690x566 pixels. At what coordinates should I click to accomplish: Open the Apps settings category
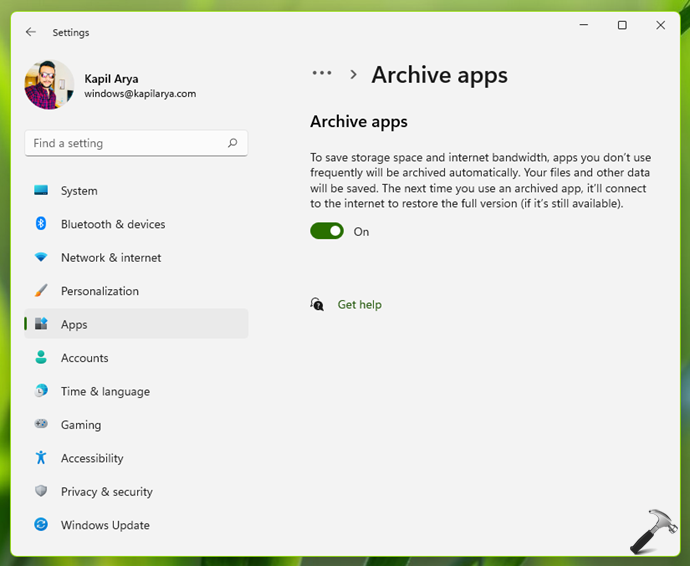[x=74, y=324]
